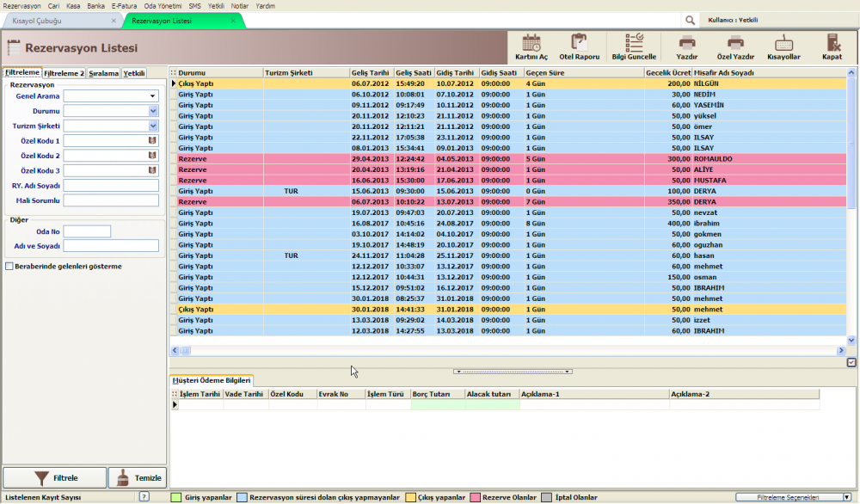Click the horizontal scrollbar right arrow

coord(841,350)
